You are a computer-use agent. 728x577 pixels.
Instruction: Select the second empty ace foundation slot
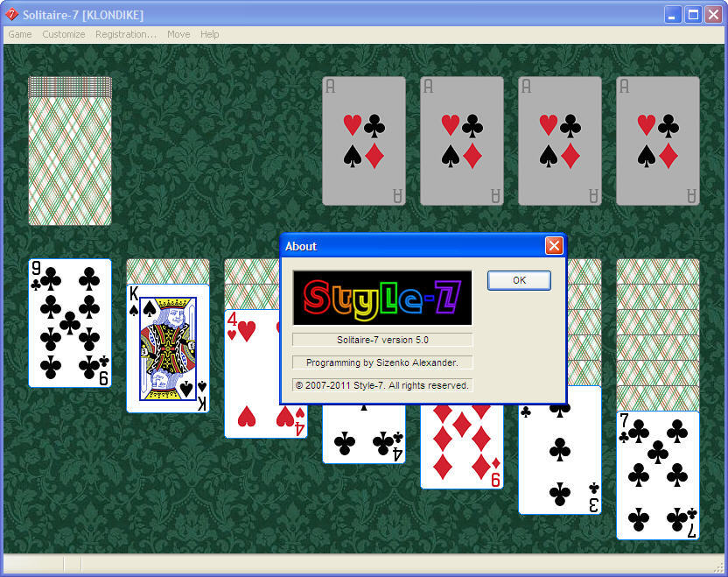pyautogui.click(x=461, y=141)
